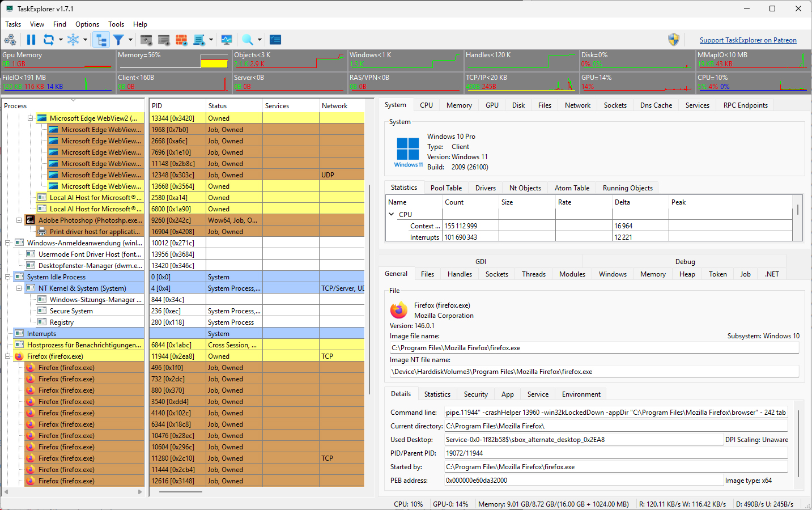Click the orange firewall monitor icon
Image resolution: width=812 pixels, height=510 pixels.
181,40
